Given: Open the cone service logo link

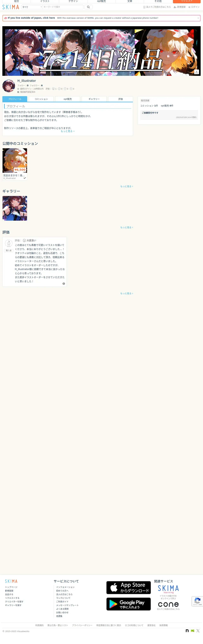Looking at the screenshot, I should click(x=168, y=605).
